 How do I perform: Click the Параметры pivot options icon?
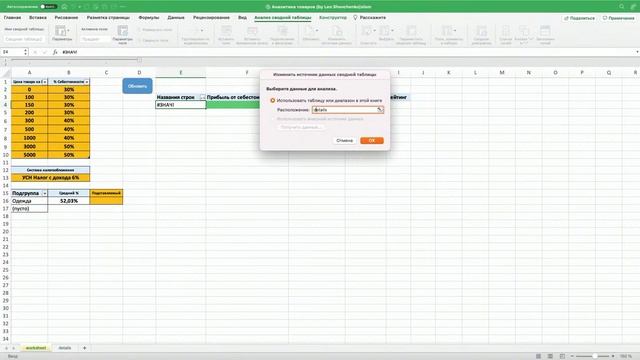[60, 31]
